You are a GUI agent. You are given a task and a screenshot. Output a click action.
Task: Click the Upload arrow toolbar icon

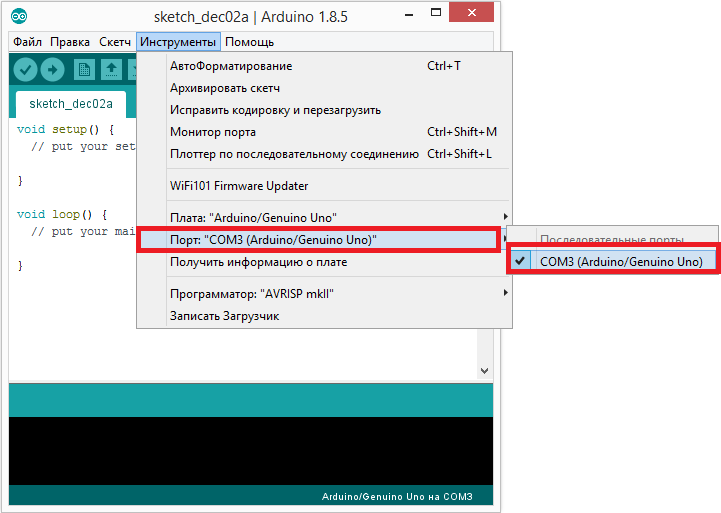click(52, 70)
